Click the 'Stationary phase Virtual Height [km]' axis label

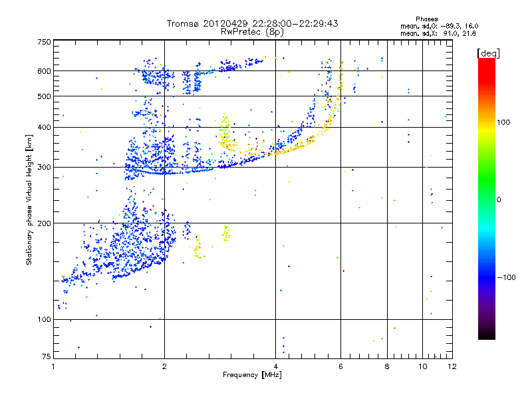29,199
